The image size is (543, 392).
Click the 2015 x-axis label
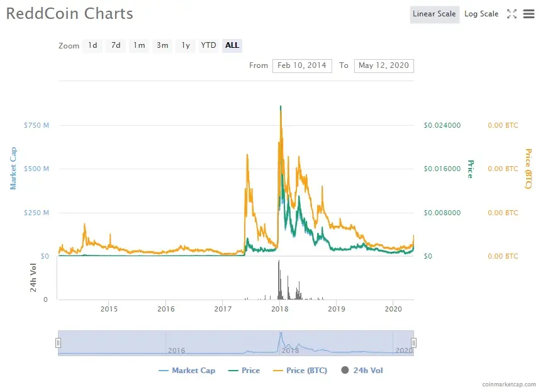(x=109, y=309)
